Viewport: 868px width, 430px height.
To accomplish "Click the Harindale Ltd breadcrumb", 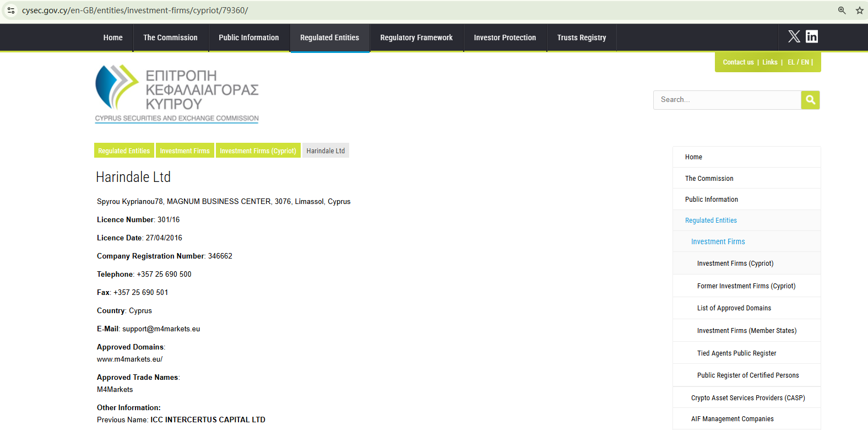I will click(x=325, y=150).
